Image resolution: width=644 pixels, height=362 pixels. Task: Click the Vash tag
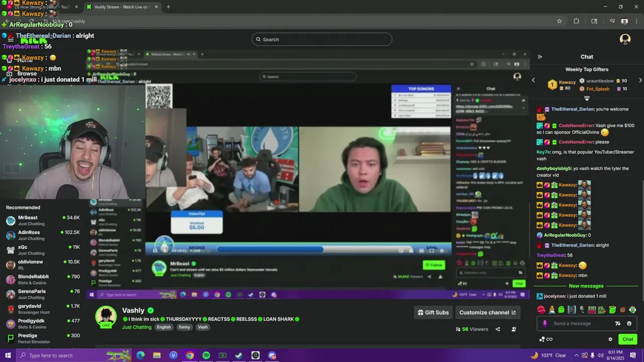(203, 327)
